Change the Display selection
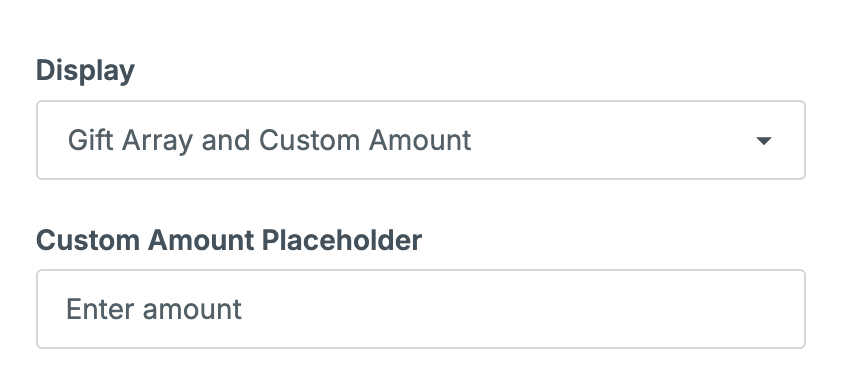Viewport: 850px width, 378px height. 421,140
